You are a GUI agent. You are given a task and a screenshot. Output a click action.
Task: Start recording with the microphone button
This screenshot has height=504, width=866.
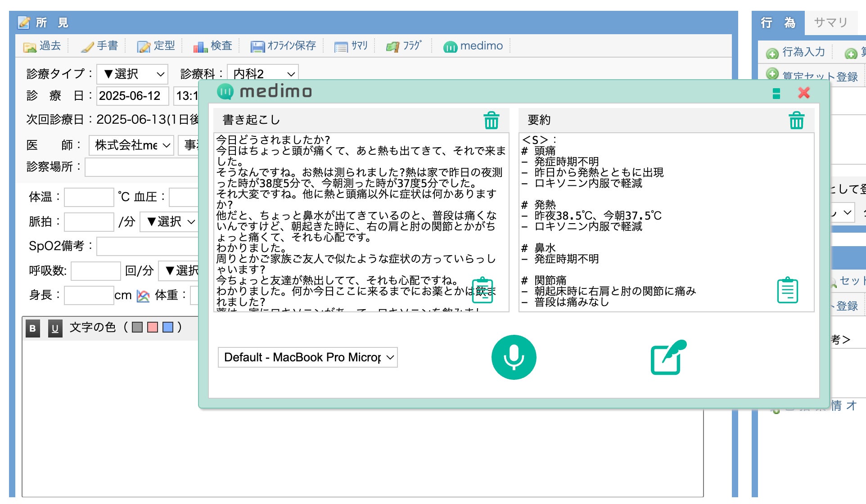[x=514, y=357]
